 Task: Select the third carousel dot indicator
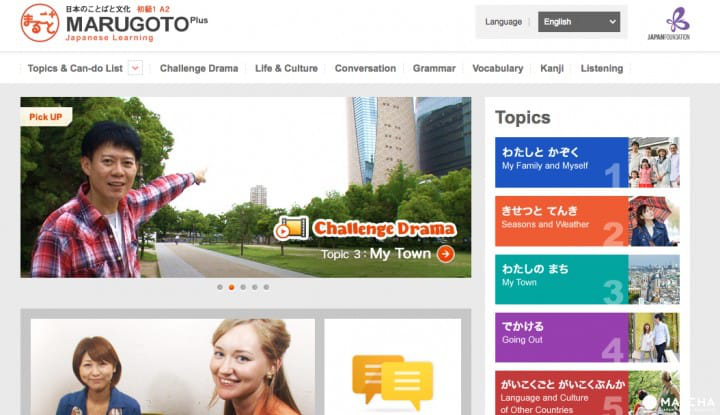pyautogui.click(x=243, y=287)
